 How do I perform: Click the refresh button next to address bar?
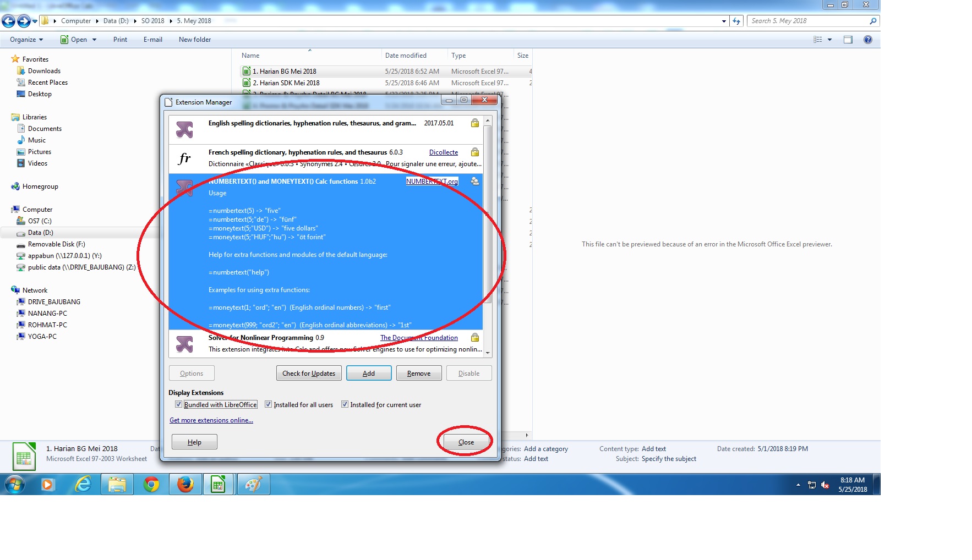[x=736, y=21]
